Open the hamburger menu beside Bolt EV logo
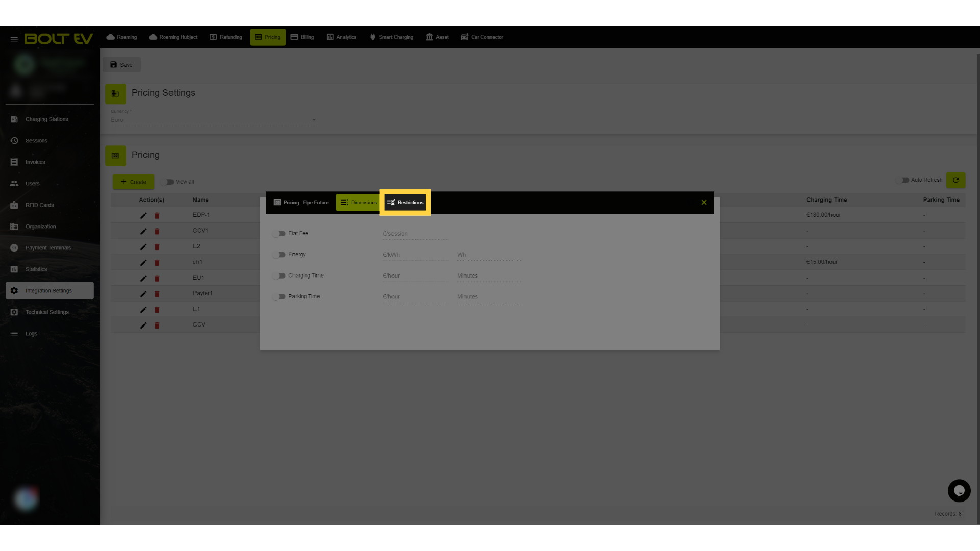 (x=14, y=39)
